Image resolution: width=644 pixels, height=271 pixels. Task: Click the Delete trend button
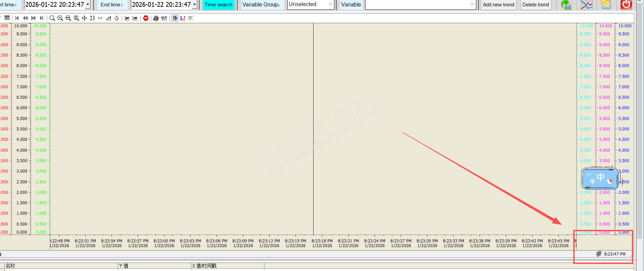536,5
